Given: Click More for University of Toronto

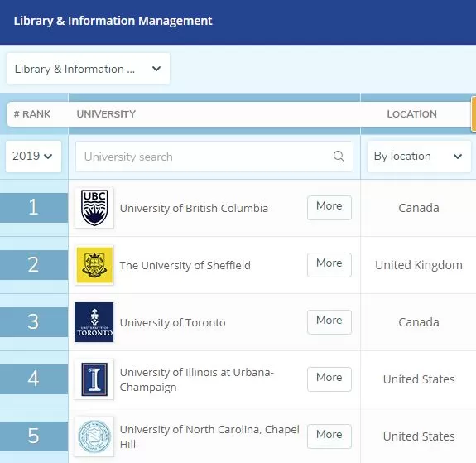Looking at the screenshot, I should tap(329, 321).
